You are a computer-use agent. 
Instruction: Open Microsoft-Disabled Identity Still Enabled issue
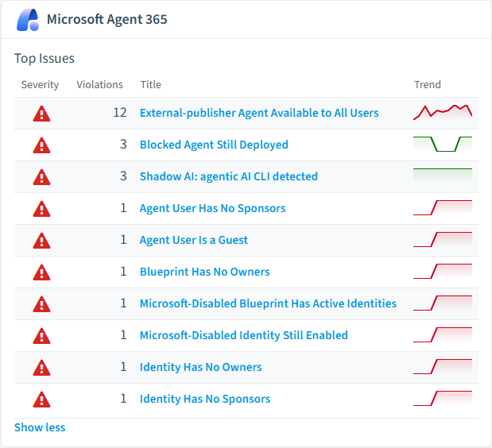pyautogui.click(x=244, y=335)
